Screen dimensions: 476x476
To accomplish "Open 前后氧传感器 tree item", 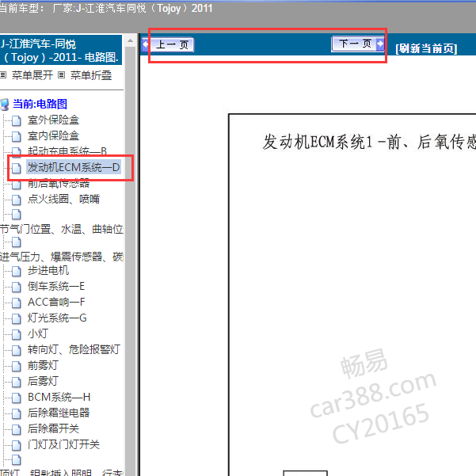I will click(x=59, y=184).
